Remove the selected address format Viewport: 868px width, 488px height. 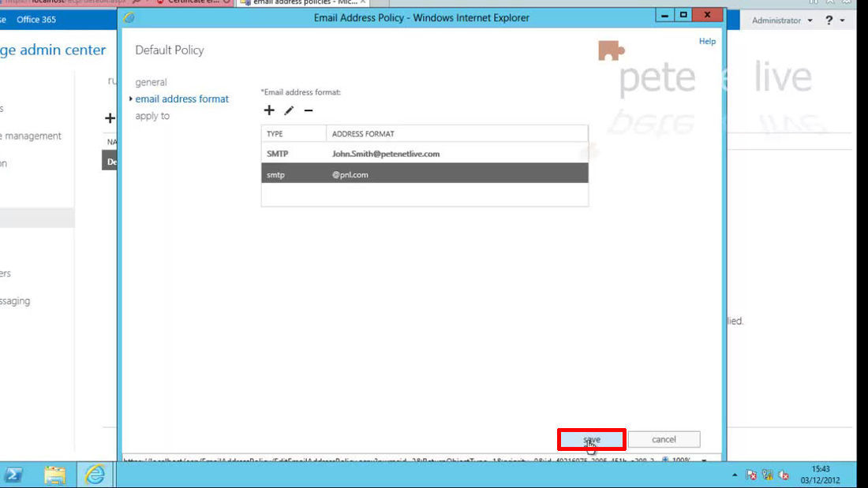pos(309,110)
